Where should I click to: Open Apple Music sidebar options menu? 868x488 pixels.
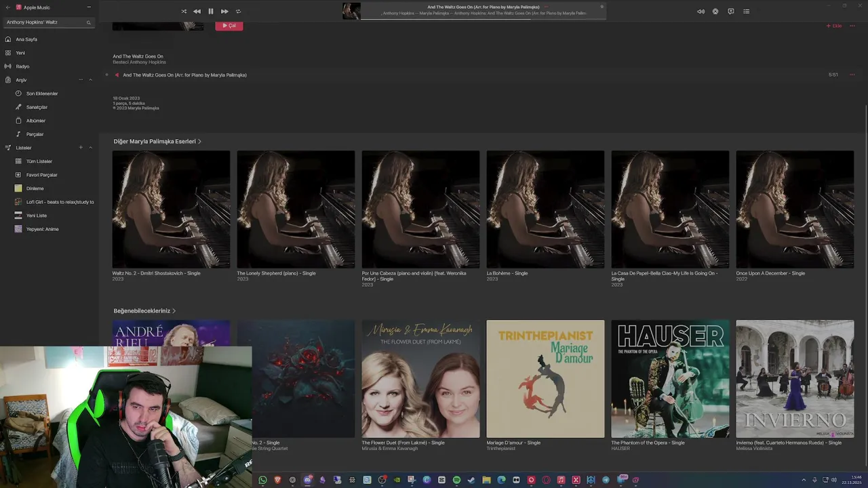89,7
